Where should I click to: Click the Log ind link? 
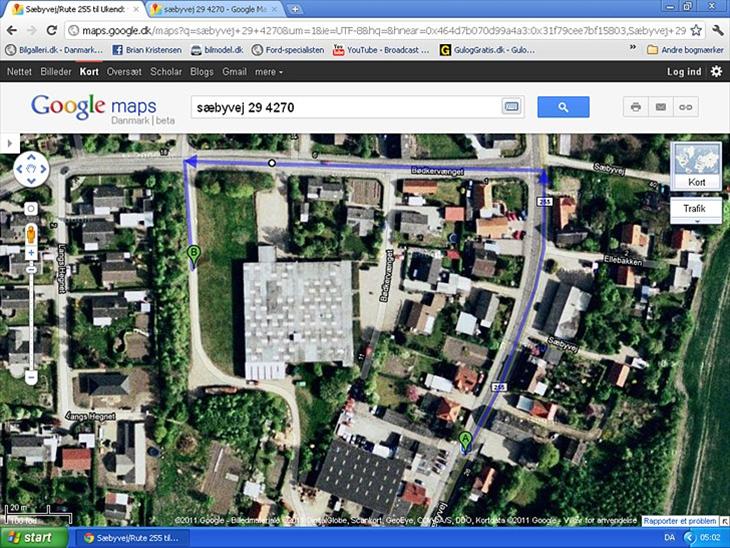(684, 72)
